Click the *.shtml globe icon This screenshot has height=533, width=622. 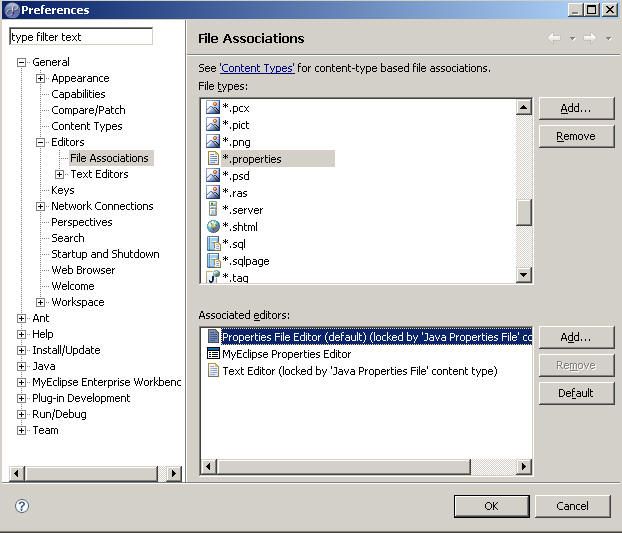click(213, 226)
